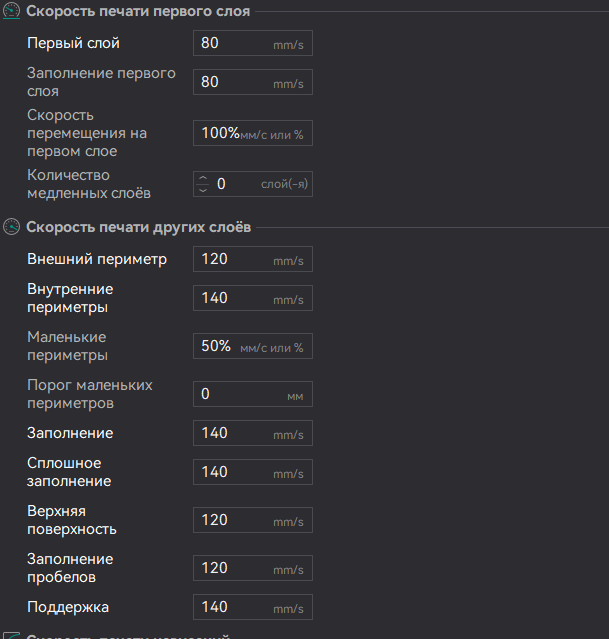The height and width of the screenshot is (639, 609).
Task: Click the "Внешний периметр" setting label
Action: (x=97, y=260)
